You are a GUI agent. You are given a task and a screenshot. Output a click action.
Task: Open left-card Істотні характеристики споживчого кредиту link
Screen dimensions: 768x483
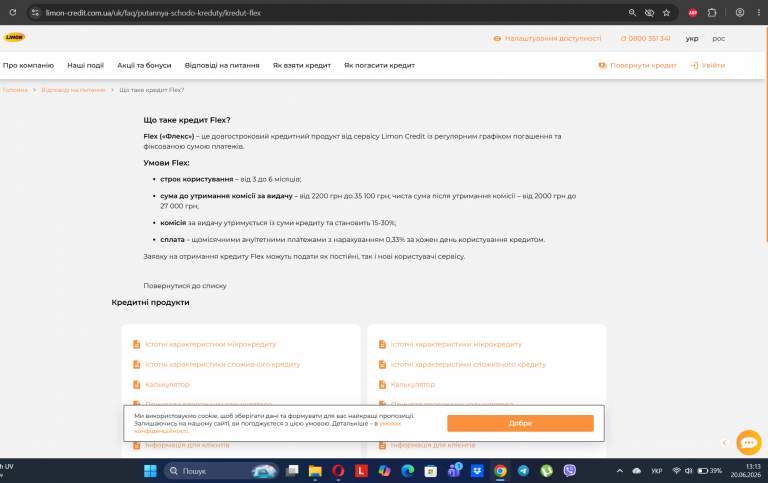(x=222, y=364)
